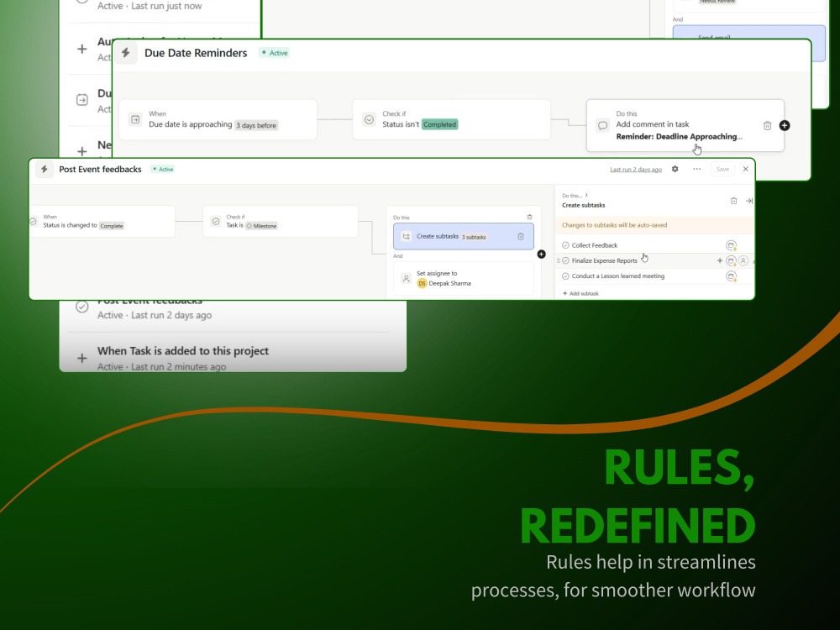Screen dimensions: 840x630
Task: Click the Due Date Reminders rule title
Action: pos(196,52)
